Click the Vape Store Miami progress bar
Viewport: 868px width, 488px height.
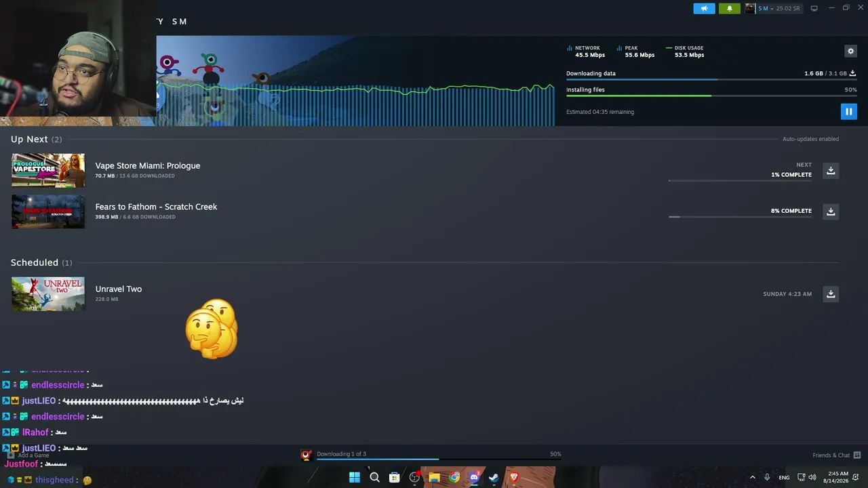740,181
